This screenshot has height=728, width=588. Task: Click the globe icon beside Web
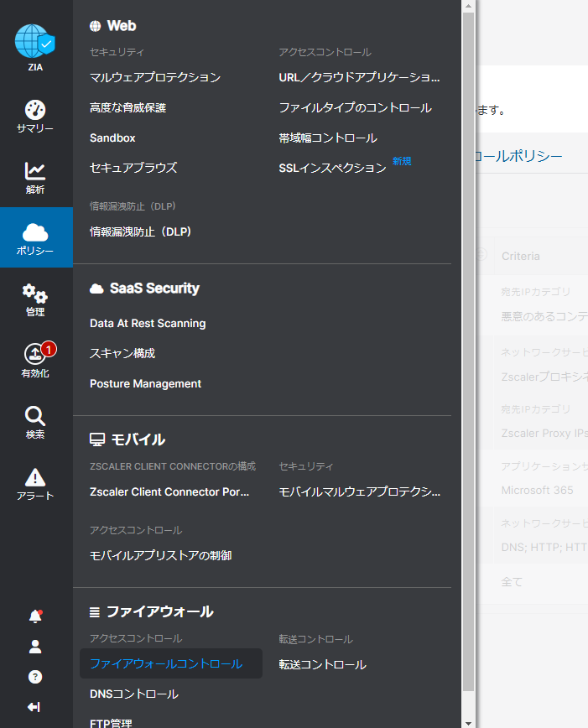click(96, 26)
